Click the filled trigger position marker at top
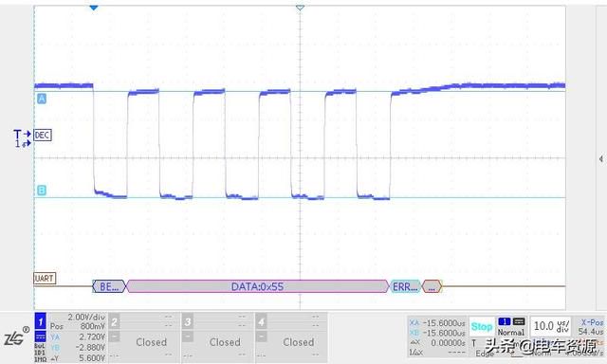Viewport: 607px width, 364px height. click(x=94, y=8)
